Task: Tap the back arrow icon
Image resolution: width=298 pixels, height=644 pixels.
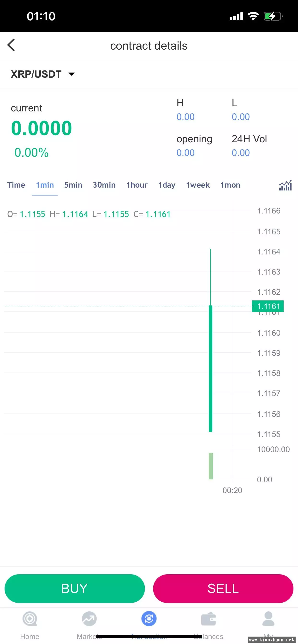Action: (x=11, y=45)
